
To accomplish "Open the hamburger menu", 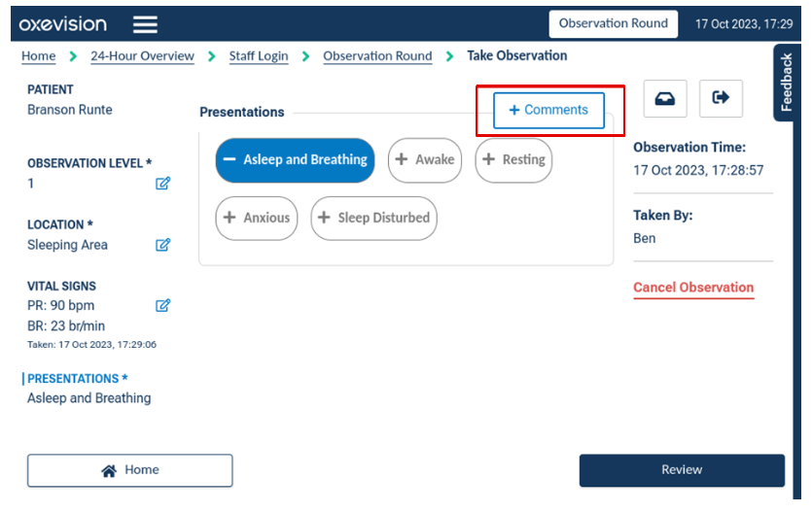I will [145, 24].
